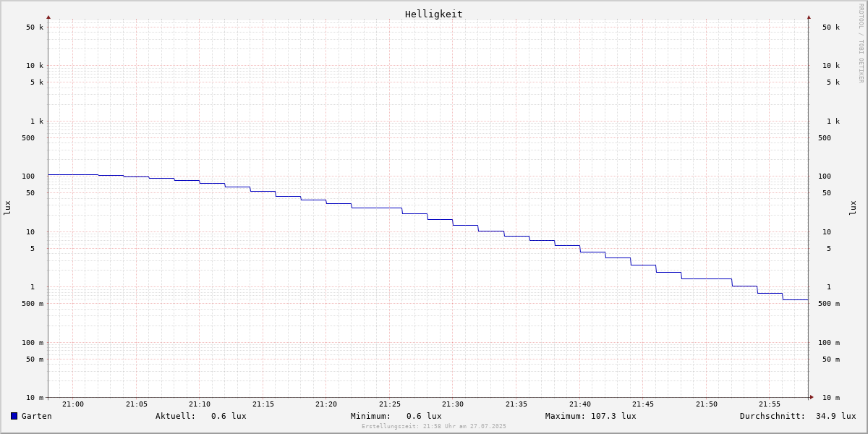Click the "Garten" legend label
868x434 pixels.
pos(37,416)
